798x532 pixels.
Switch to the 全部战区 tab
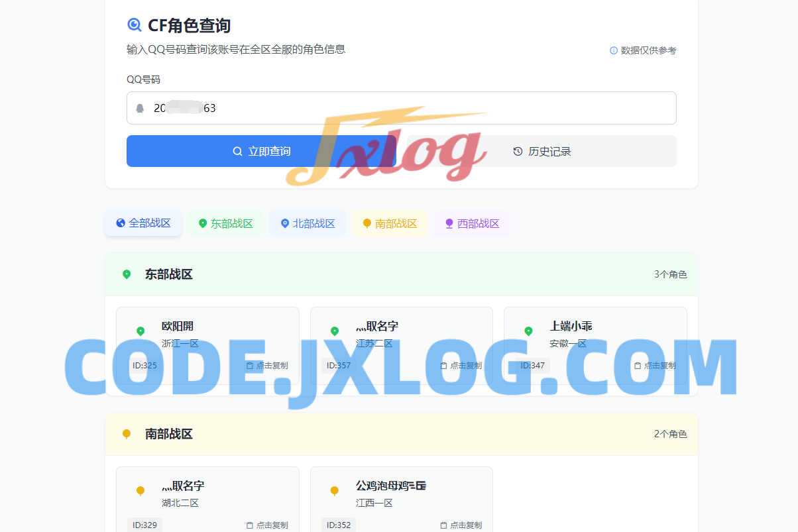click(143, 223)
